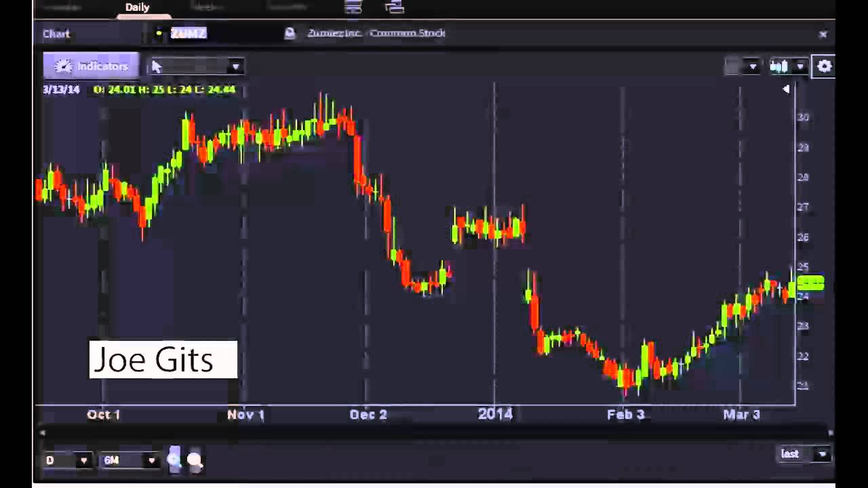This screenshot has width=868, height=488.
Task: Click the "Chart" panel title
Action: click(56, 34)
